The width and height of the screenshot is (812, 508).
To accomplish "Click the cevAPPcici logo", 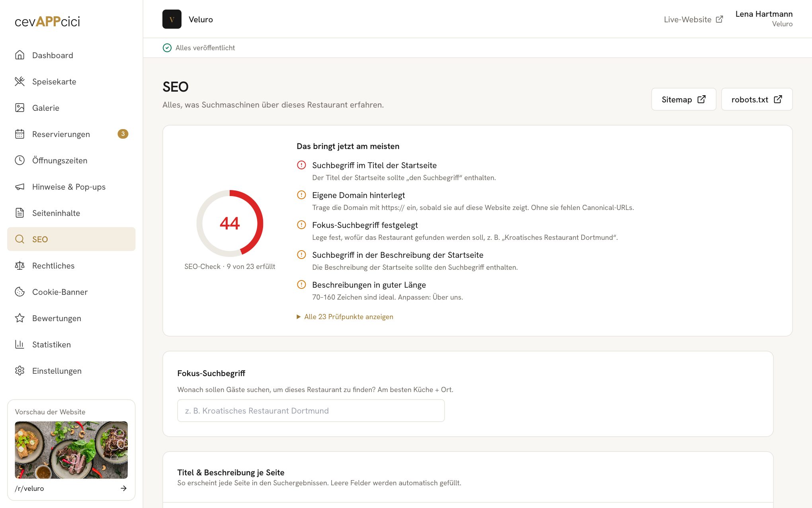I will click(x=47, y=21).
